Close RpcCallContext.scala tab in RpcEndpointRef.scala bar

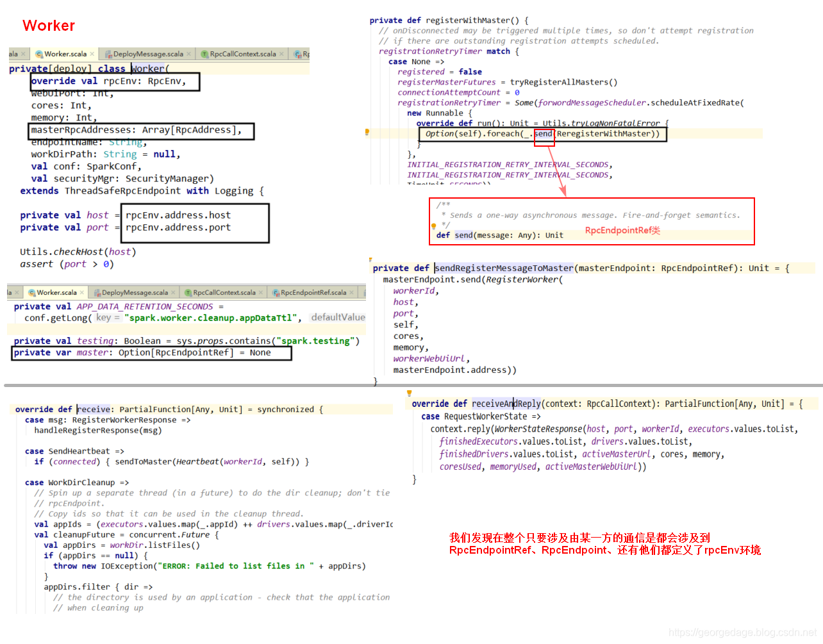click(x=262, y=292)
